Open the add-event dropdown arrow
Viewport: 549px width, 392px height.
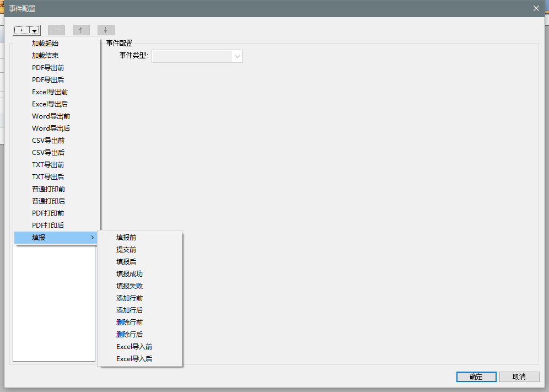tap(35, 30)
